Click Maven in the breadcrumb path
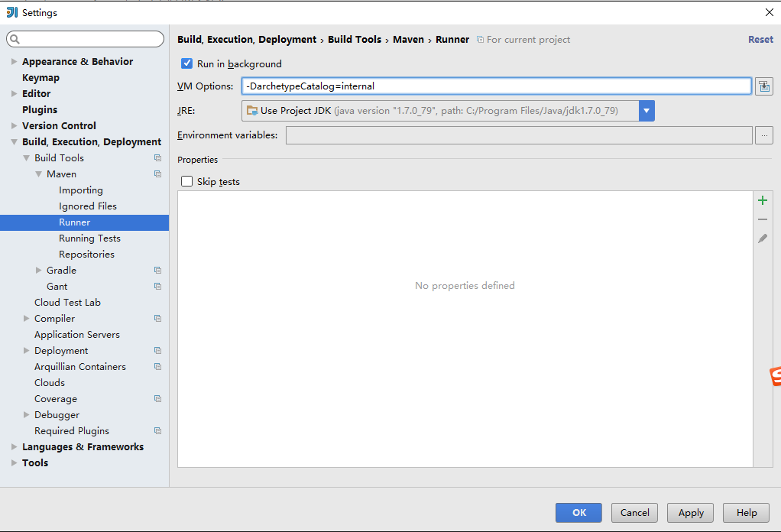The width and height of the screenshot is (781, 532). pyautogui.click(x=408, y=39)
